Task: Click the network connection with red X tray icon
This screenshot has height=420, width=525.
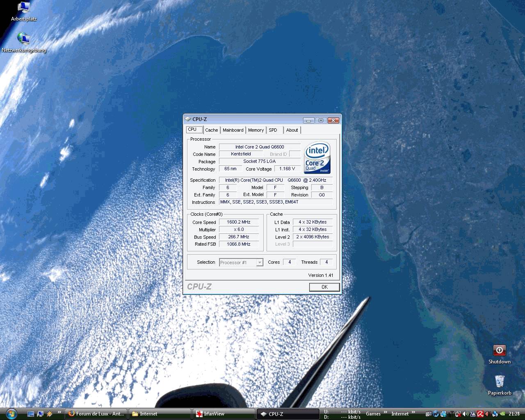Action: [458, 414]
